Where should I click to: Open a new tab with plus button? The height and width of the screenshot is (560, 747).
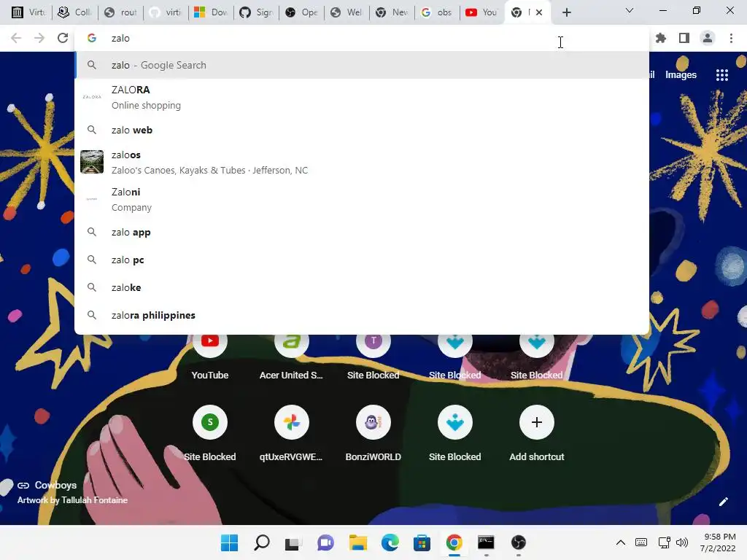click(x=566, y=12)
